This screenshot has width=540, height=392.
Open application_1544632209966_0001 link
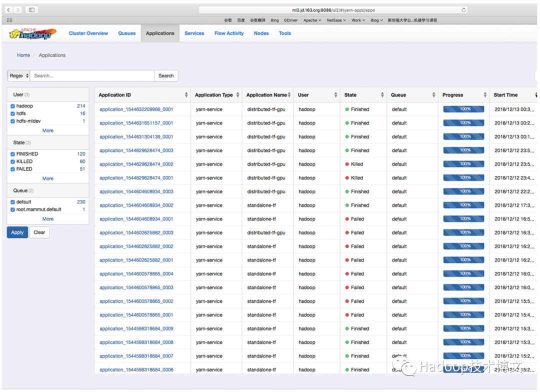point(136,109)
